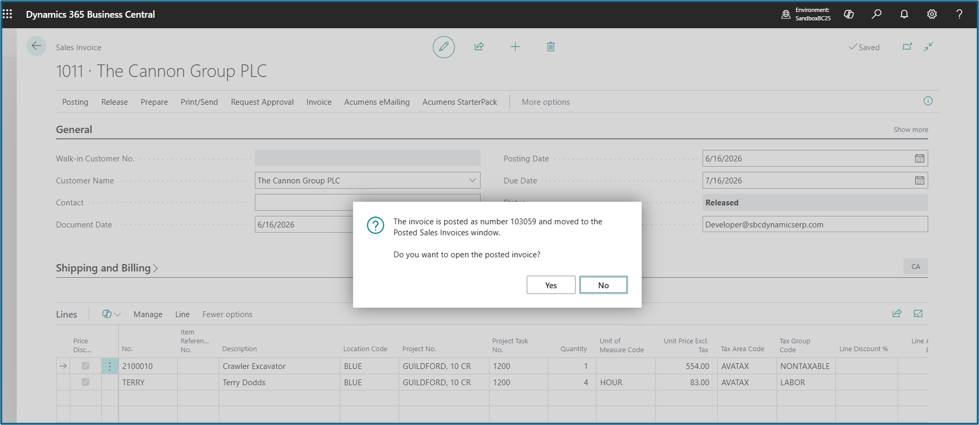This screenshot has width=979, height=425.
Task: Open Customer Name dropdown
Action: 472,180
